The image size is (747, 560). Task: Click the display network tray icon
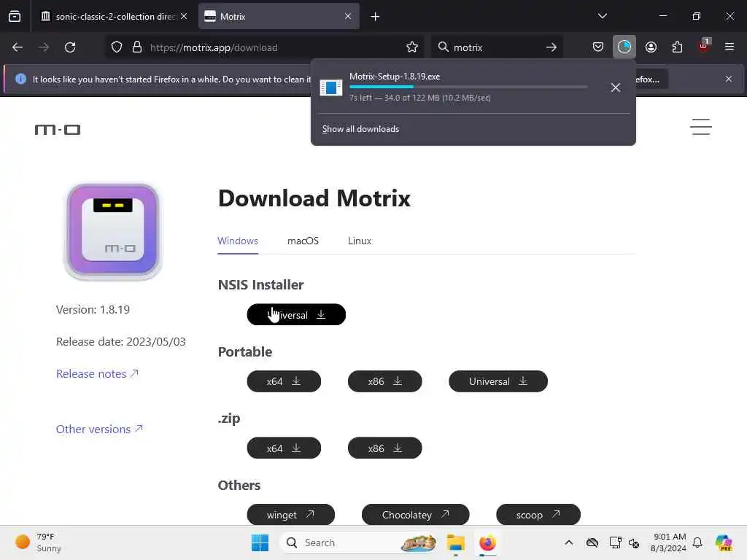[x=615, y=542]
